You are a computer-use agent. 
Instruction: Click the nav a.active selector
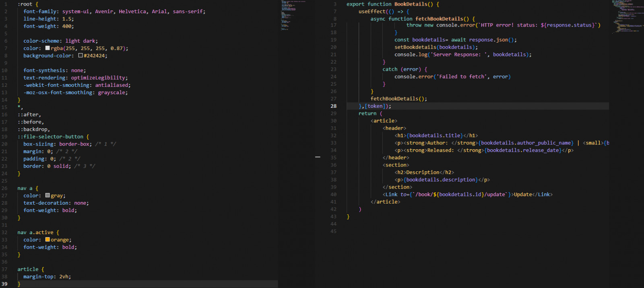pyautogui.click(x=35, y=232)
